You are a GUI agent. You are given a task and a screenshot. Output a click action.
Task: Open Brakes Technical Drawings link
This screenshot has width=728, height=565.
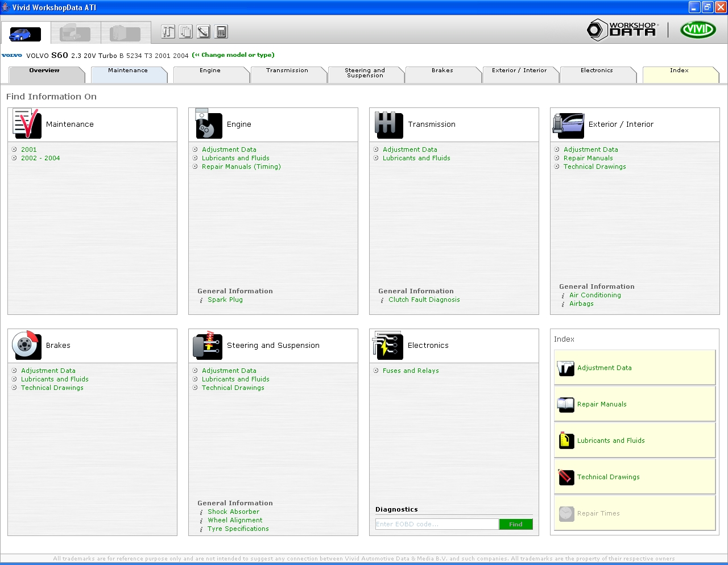pos(52,388)
